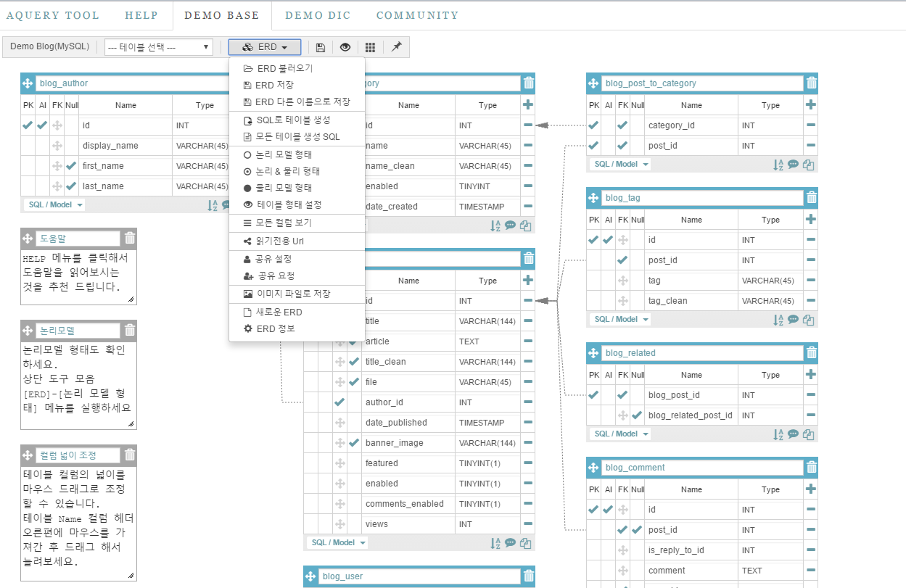
Task: Click the eye preview icon in the toolbar
Action: pos(345,47)
